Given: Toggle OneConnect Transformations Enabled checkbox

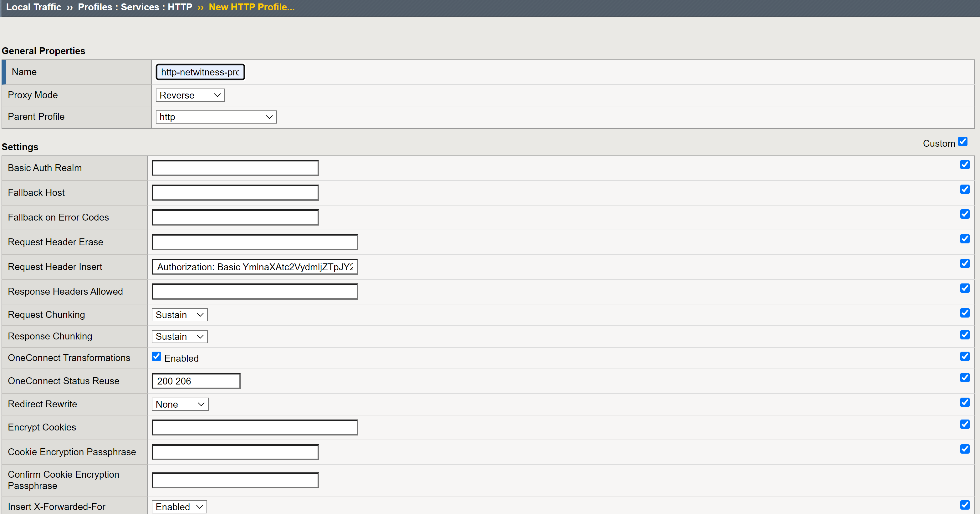Looking at the screenshot, I should [x=156, y=357].
